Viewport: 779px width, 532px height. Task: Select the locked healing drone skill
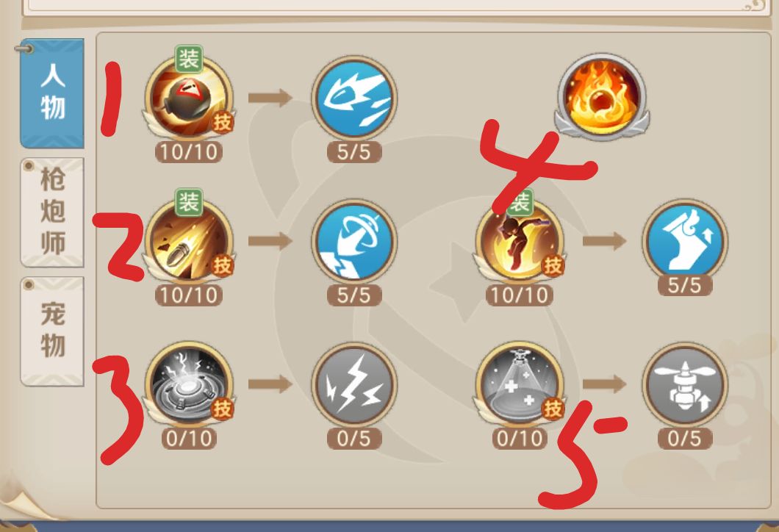pos(519,384)
